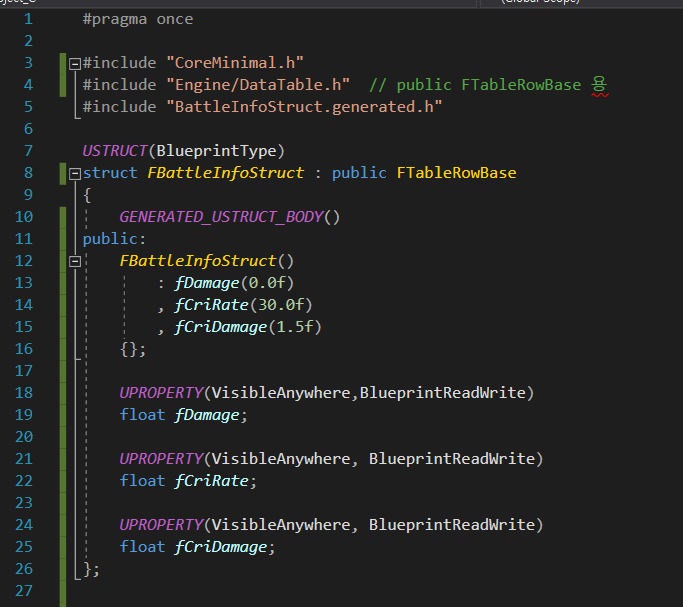Click the "BattleInfoStruct.generated.h" include string
Screen dimensions: 683x607
[x=304, y=107]
